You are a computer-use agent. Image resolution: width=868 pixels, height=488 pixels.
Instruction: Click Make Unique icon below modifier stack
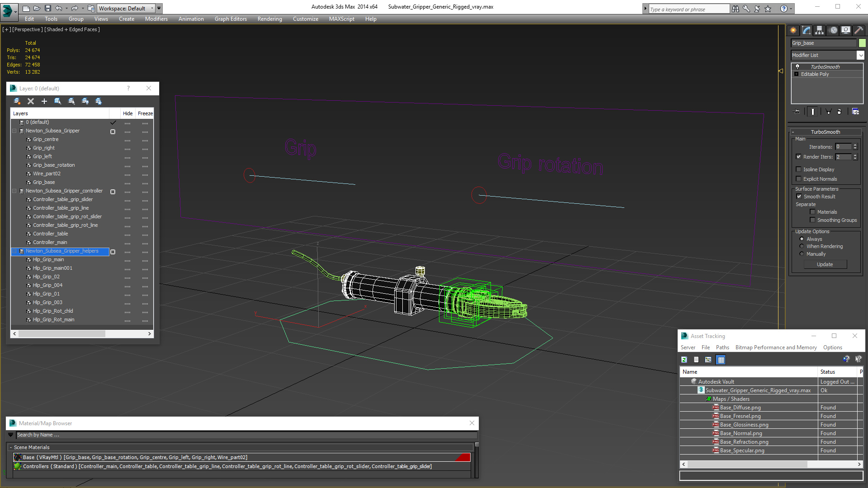pyautogui.click(x=828, y=111)
